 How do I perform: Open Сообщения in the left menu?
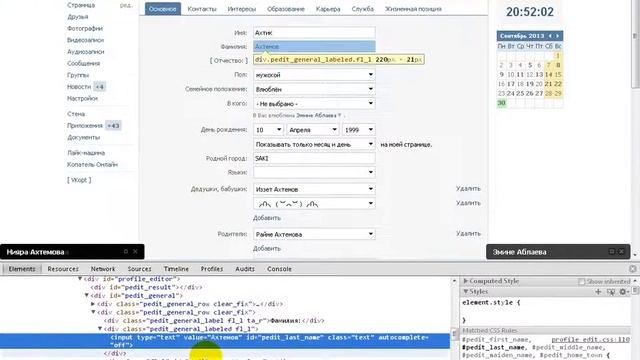coord(83,63)
